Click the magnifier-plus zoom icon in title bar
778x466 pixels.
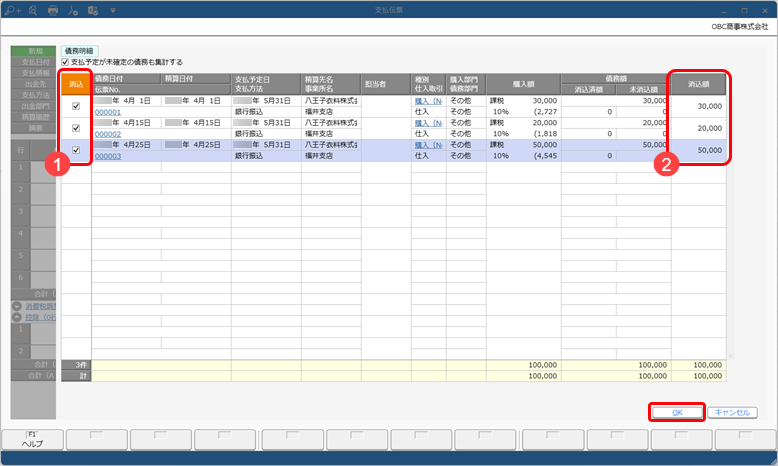pyautogui.click(x=12, y=10)
